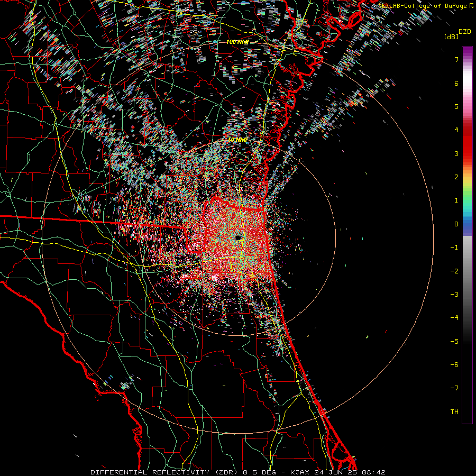This screenshot has width=476, height=476.
Task: Select the -4 value on the color scale
Action: (x=454, y=318)
